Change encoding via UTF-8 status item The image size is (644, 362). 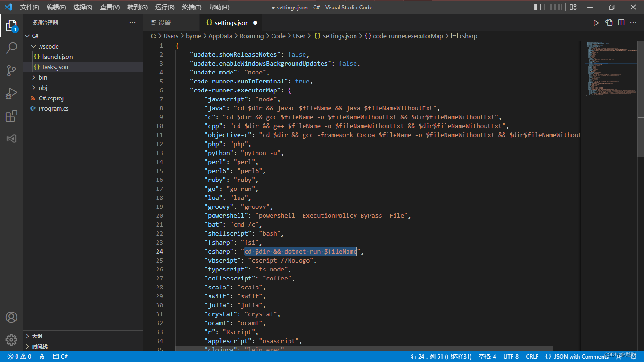[x=511, y=357]
